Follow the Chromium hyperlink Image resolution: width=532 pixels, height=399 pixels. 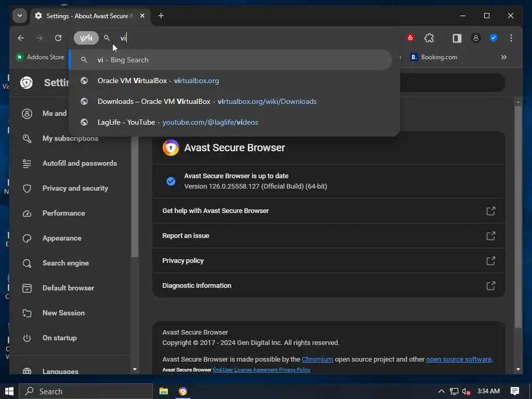(x=317, y=360)
